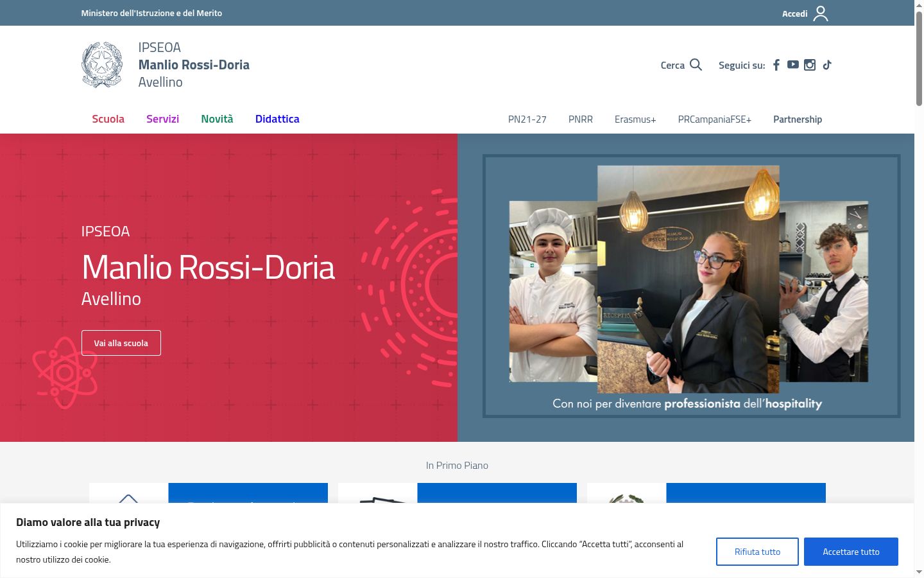This screenshot has width=924, height=578.
Task: Click the Accedi login link
Action: (x=794, y=13)
